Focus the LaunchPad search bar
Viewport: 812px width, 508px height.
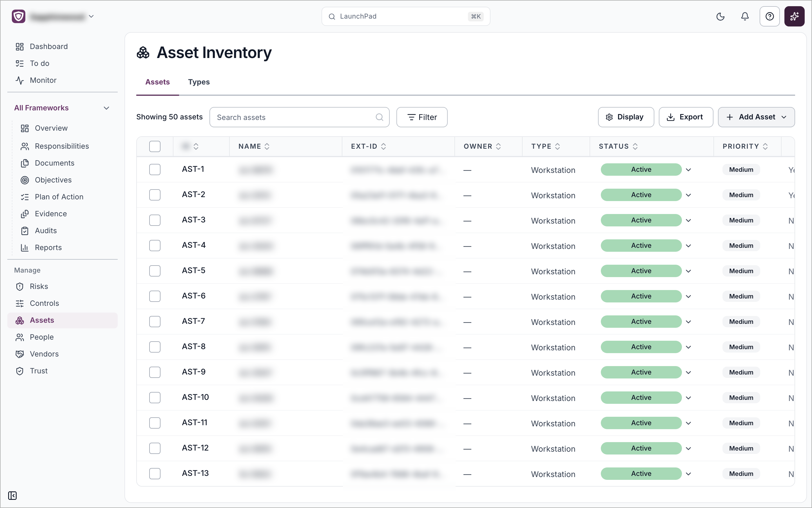pyautogui.click(x=406, y=16)
